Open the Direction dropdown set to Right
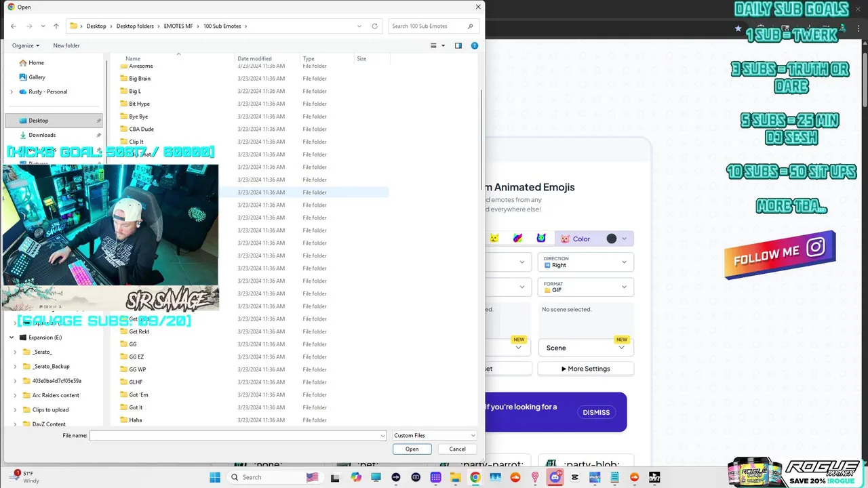The height and width of the screenshot is (488, 868). (586, 262)
